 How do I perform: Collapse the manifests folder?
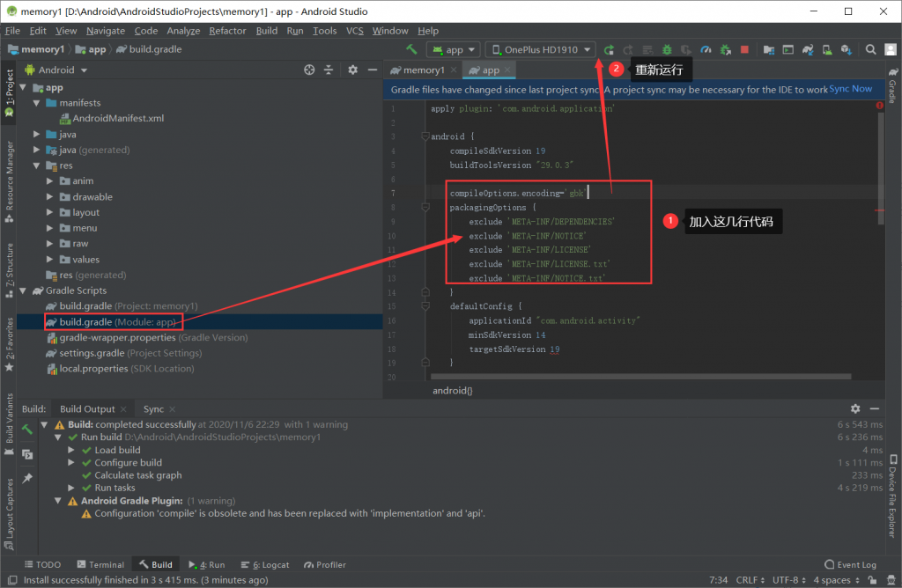click(x=36, y=103)
